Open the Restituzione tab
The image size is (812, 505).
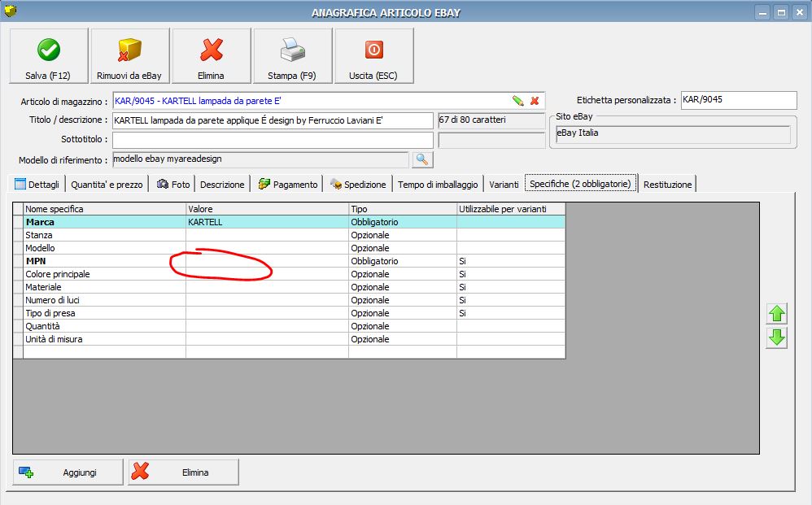coord(667,185)
